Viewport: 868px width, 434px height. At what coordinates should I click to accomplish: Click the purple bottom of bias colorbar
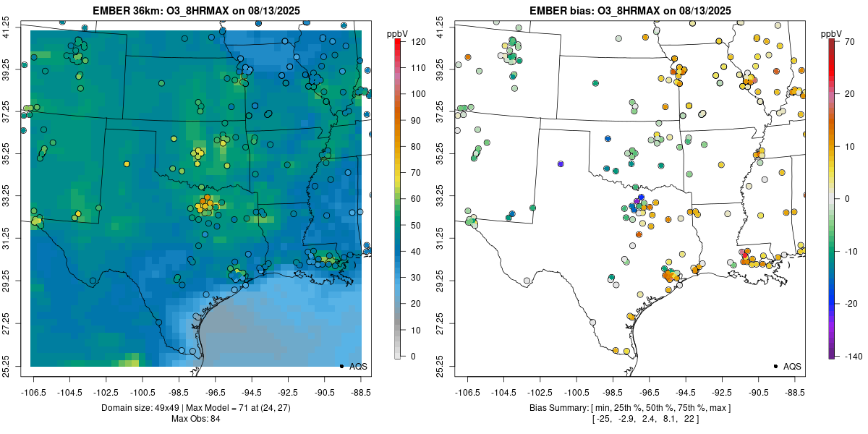click(x=832, y=354)
